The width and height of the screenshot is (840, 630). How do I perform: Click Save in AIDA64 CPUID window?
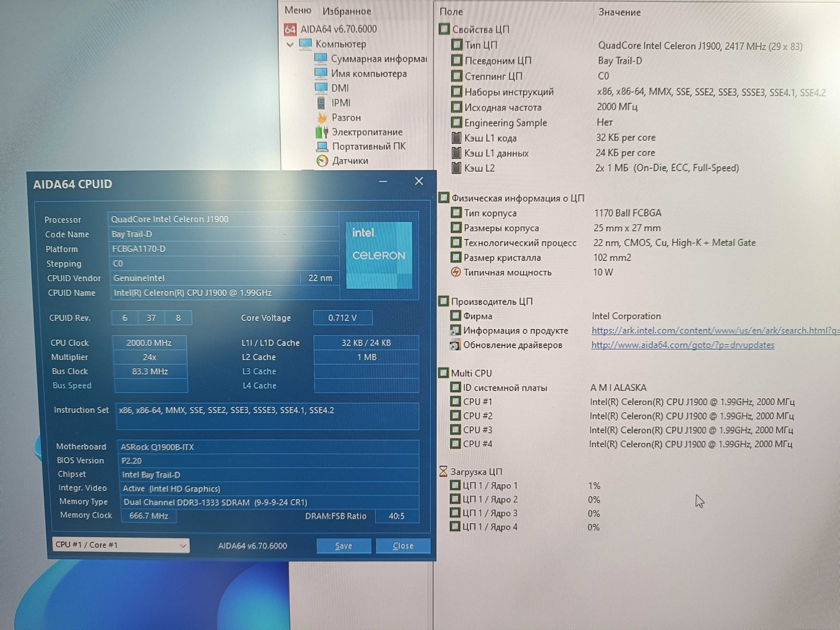pos(344,546)
